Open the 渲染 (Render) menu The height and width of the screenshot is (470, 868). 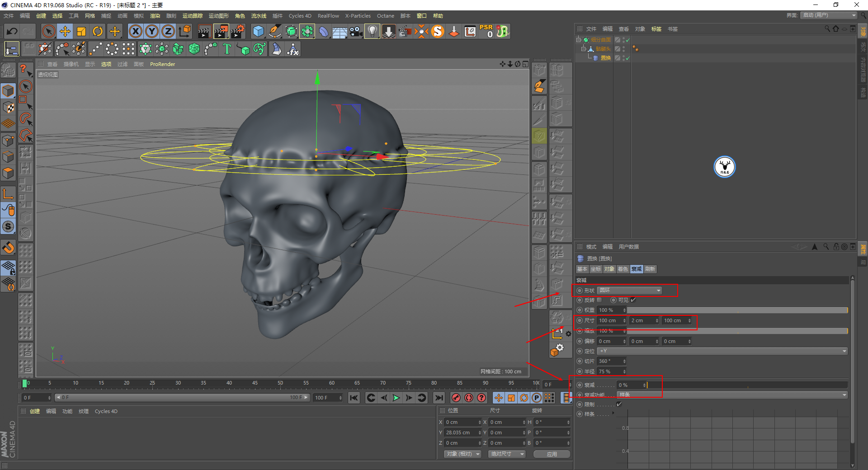pos(155,16)
